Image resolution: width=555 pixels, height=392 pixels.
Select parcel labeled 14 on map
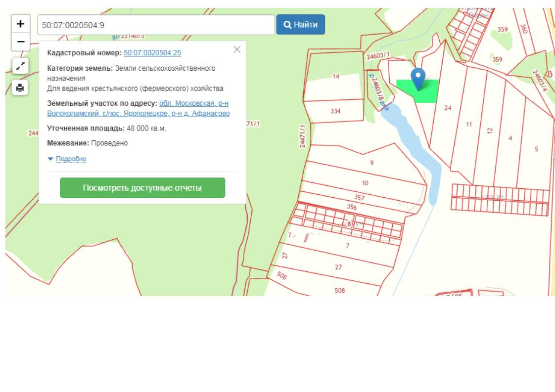coord(335,76)
